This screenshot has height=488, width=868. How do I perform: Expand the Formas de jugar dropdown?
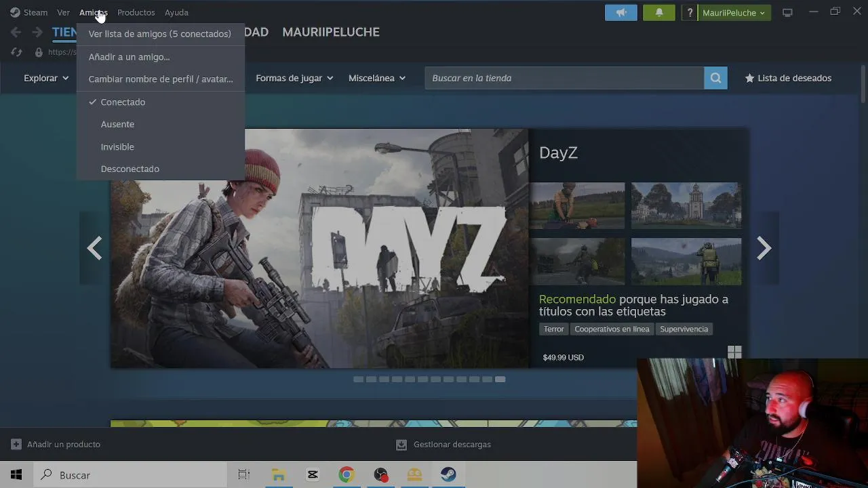point(294,78)
